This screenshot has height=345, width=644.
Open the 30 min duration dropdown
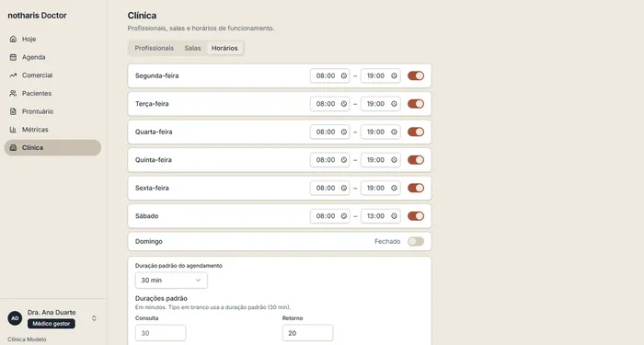pos(171,280)
